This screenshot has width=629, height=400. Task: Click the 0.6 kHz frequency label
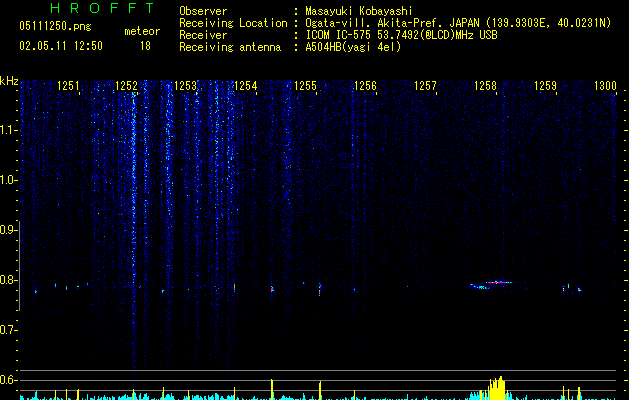(8, 380)
